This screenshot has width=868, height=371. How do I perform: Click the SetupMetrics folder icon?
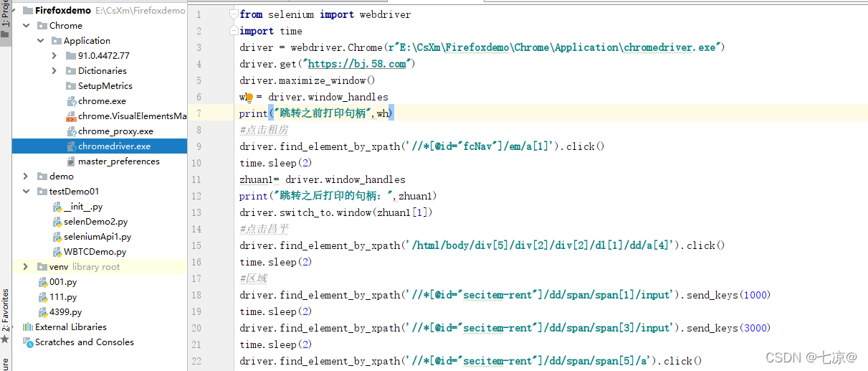point(71,86)
